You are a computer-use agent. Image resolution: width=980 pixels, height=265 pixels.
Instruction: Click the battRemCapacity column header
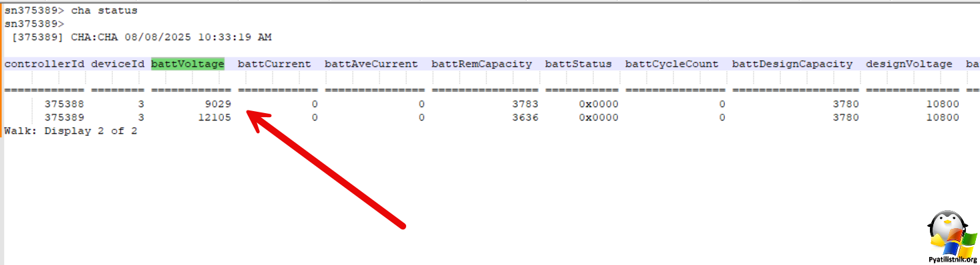tap(482, 64)
